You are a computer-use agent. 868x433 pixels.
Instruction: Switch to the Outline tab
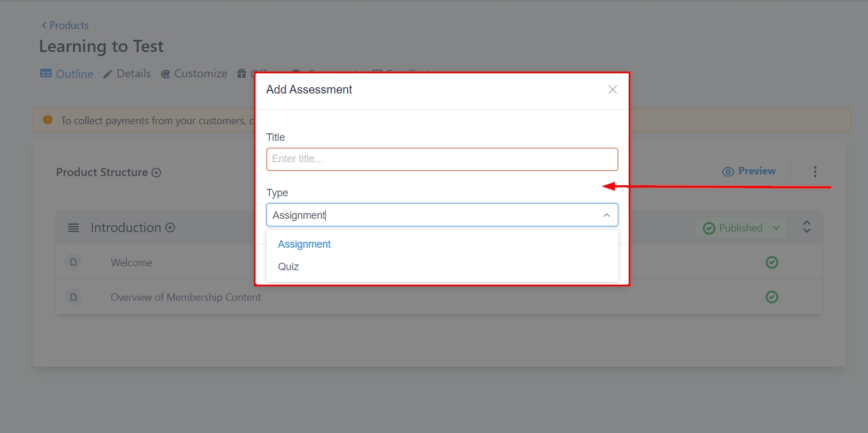coord(67,74)
